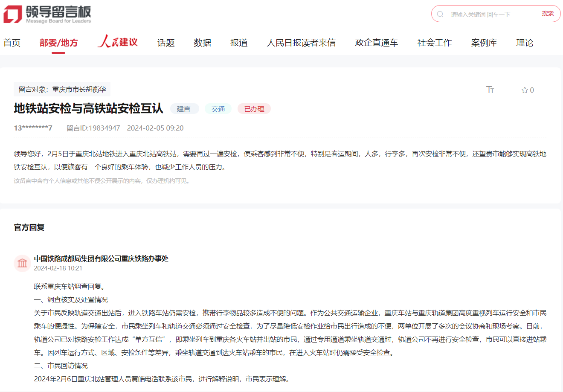The width and height of the screenshot is (563, 392).
Task: Open the 政企直通车 section
Action: [x=376, y=42]
